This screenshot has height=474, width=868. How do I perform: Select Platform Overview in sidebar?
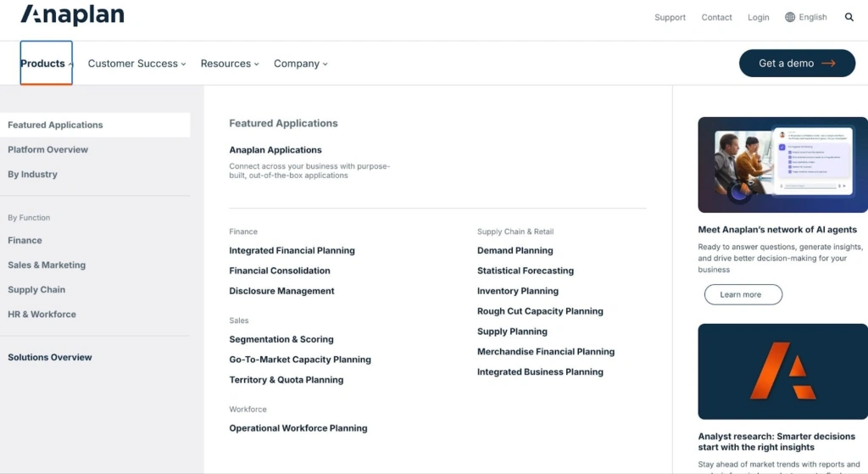pyautogui.click(x=48, y=149)
